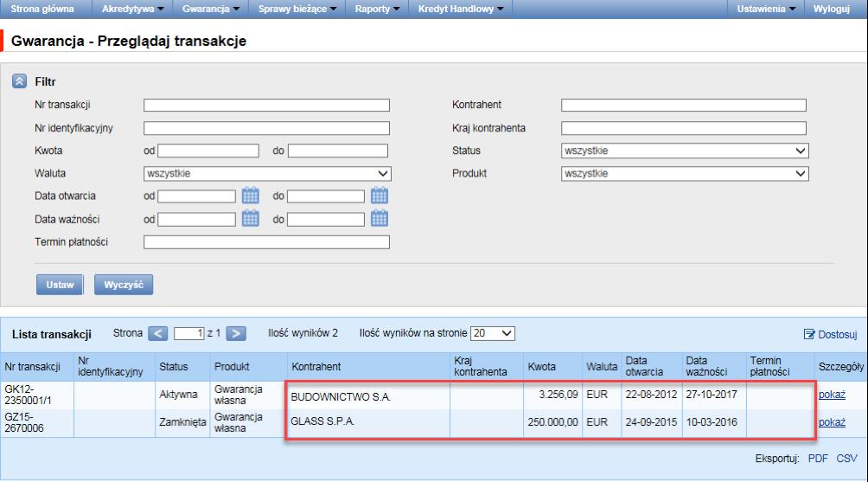Click the Wyczyść button
Viewport: 868px width, 482px height.
124,285
